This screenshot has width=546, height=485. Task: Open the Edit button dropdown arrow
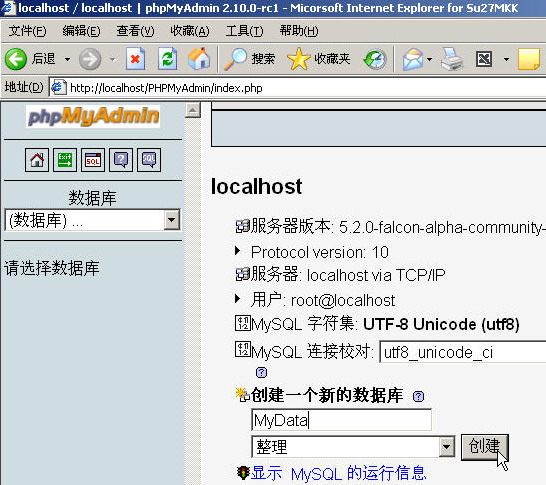coord(506,59)
